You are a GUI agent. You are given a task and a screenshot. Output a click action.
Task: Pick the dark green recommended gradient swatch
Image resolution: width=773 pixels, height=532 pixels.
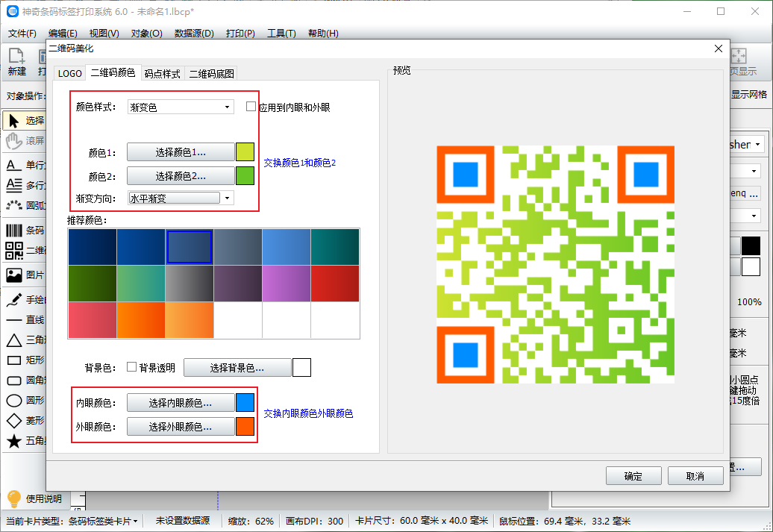pos(93,284)
